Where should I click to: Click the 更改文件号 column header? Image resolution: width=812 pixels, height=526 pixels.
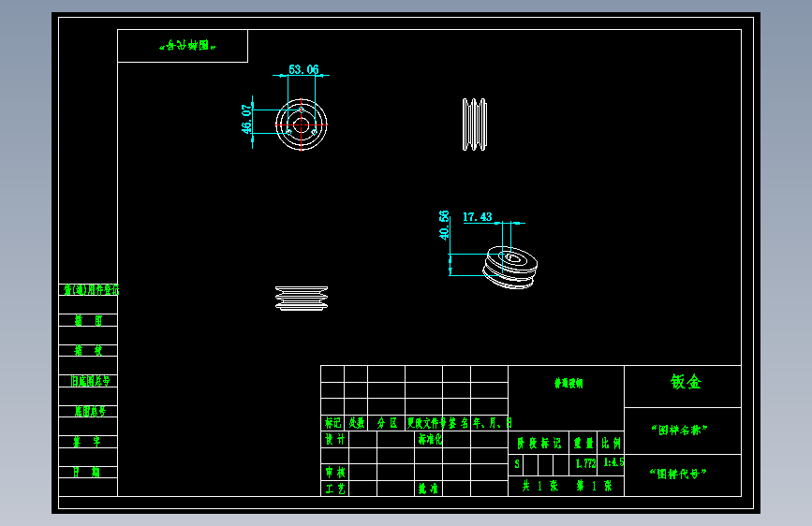(x=426, y=423)
